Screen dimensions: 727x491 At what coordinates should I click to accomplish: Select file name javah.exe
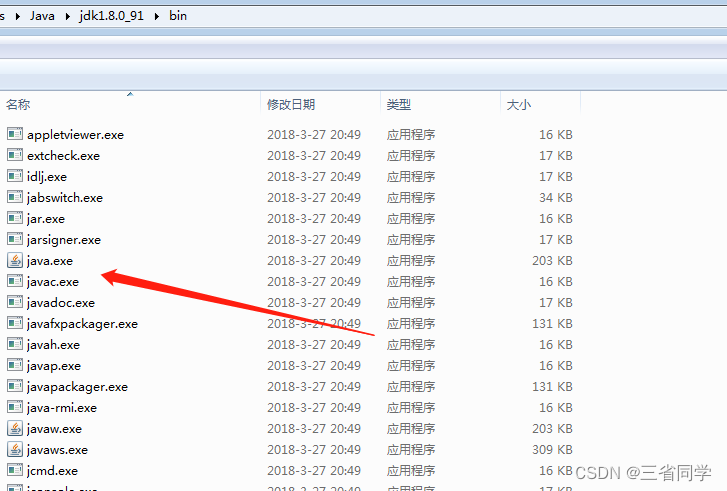click(x=53, y=345)
